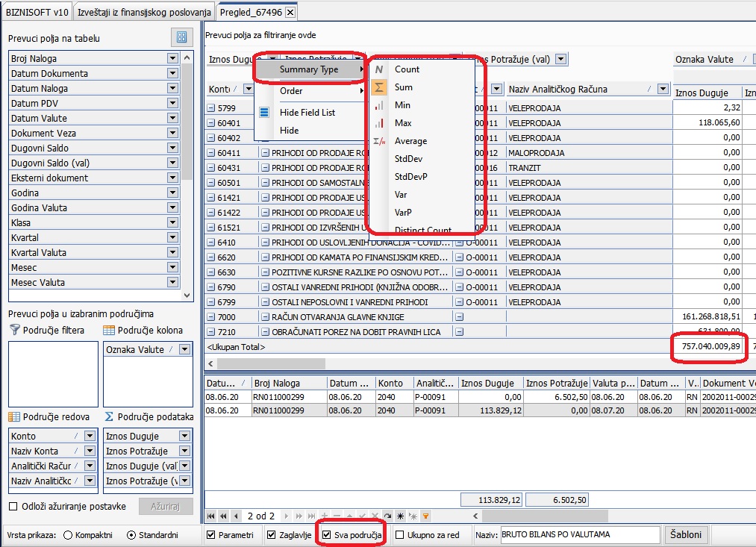Viewport: 756px width, 547px height.
Task: Go to last record in navigator
Action: point(311,516)
